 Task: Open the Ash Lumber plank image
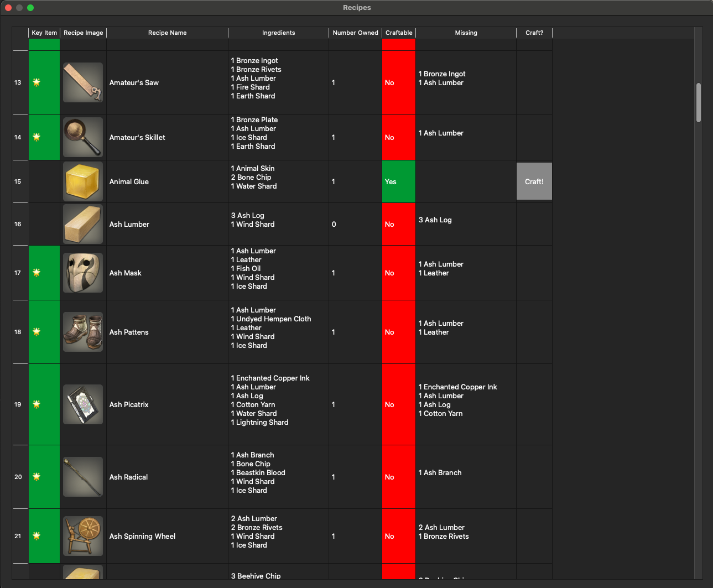(82, 224)
